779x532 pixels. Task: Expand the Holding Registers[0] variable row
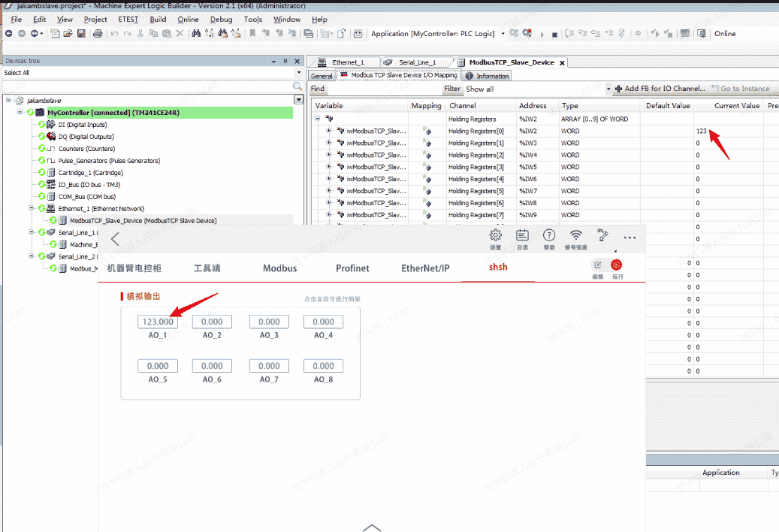pyautogui.click(x=328, y=131)
